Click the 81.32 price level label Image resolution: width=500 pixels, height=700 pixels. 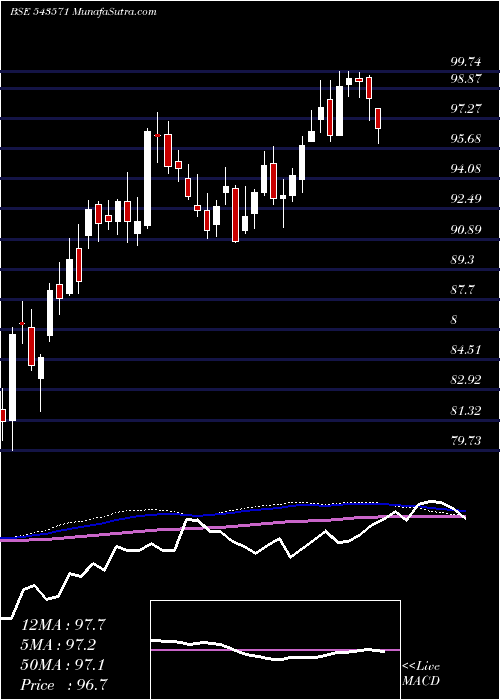pyautogui.click(x=466, y=410)
